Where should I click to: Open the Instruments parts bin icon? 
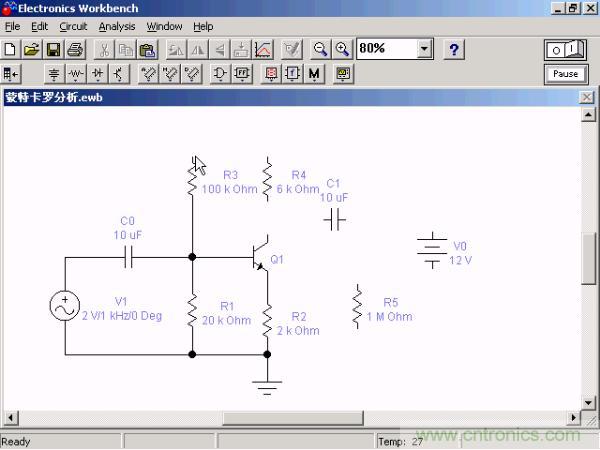[343, 74]
